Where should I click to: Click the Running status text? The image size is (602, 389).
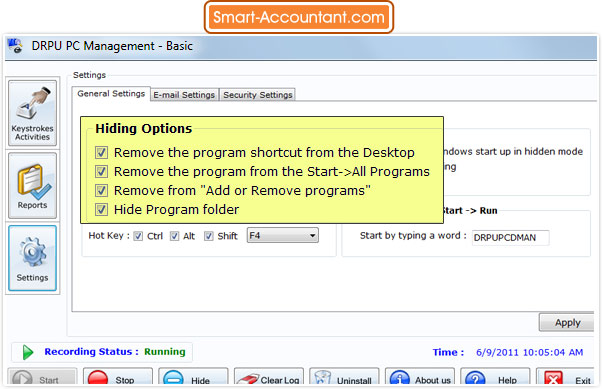(x=165, y=352)
